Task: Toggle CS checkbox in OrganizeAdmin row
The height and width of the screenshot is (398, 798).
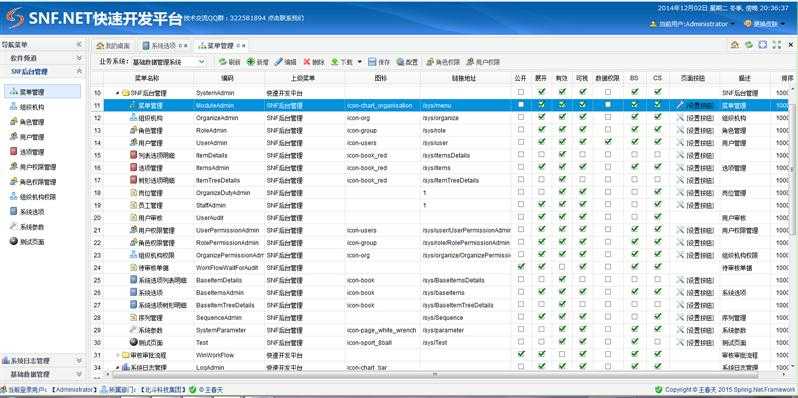Action: pos(658,117)
